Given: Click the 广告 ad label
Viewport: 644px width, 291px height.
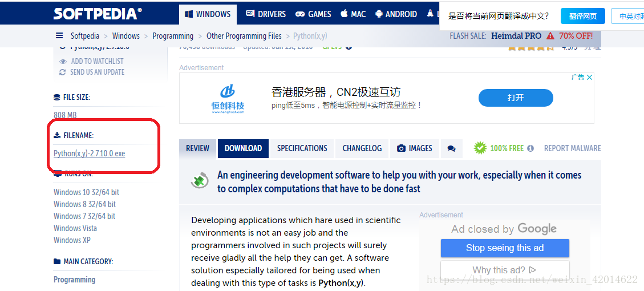Looking at the screenshot, I should (x=578, y=77).
